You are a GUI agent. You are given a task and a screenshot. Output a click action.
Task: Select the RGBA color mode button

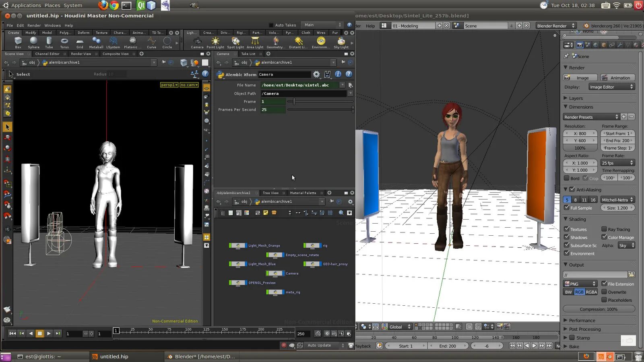[x=591, y=292]
